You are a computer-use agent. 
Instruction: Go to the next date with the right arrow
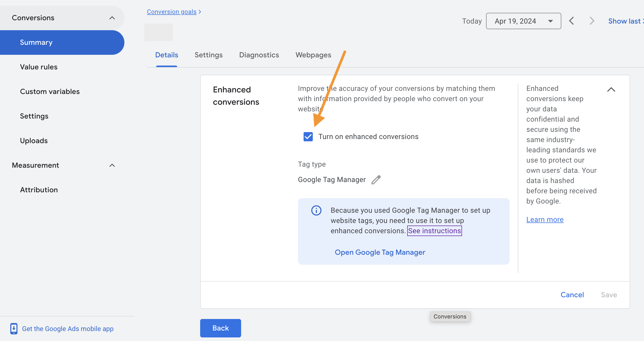click(x=592, y=21)
